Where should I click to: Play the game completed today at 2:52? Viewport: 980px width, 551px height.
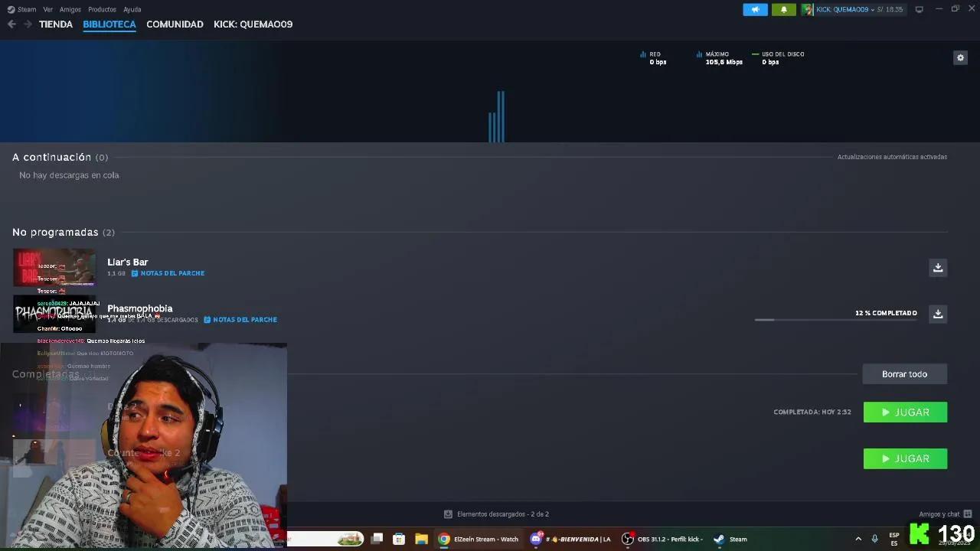tap(905, 412)
